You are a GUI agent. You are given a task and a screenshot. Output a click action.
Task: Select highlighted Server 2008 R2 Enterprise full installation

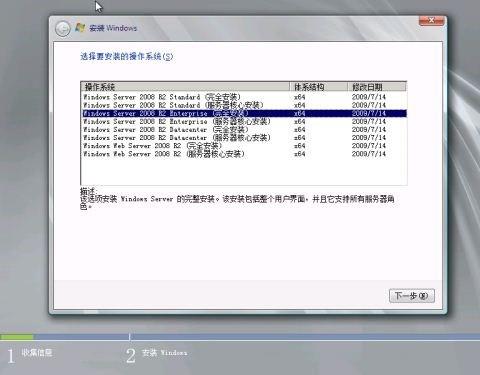244,113
